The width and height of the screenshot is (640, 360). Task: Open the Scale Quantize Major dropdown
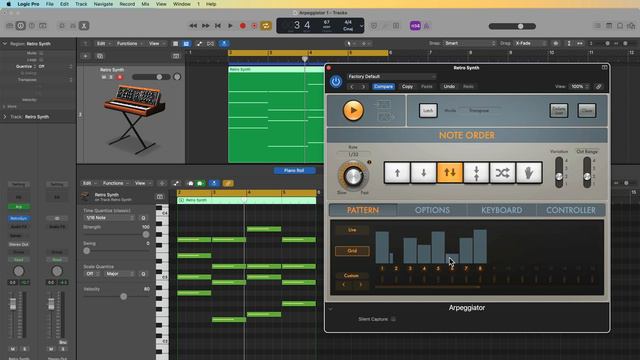119,274
